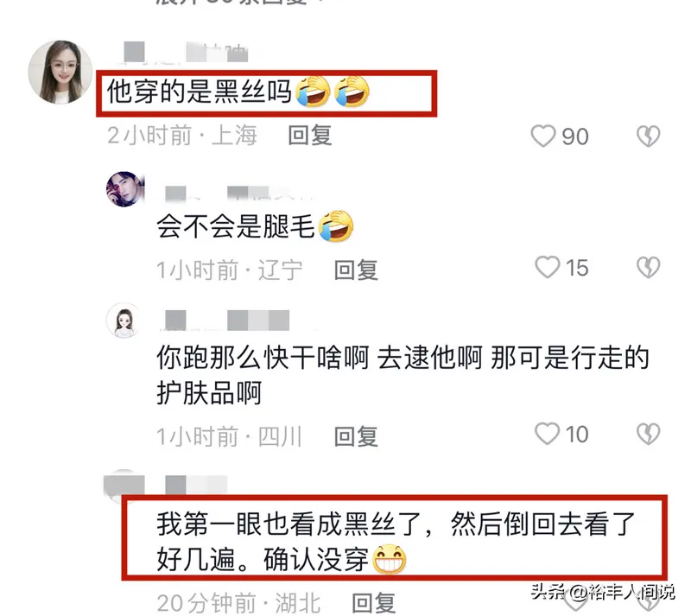Viewport: 691px width, 616px height.
Task: Open the Shanghai commenter's woman profile avatar
Action: [x=60, y=73]
